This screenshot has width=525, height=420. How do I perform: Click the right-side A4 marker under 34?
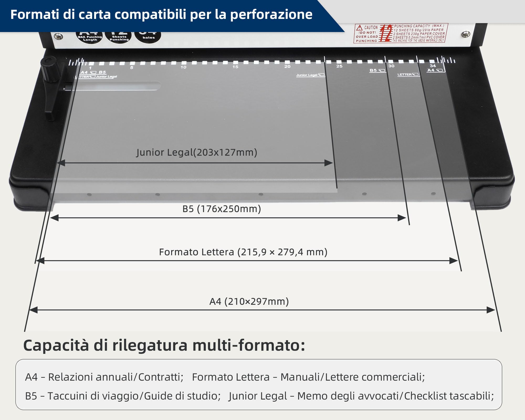point(435,70)
